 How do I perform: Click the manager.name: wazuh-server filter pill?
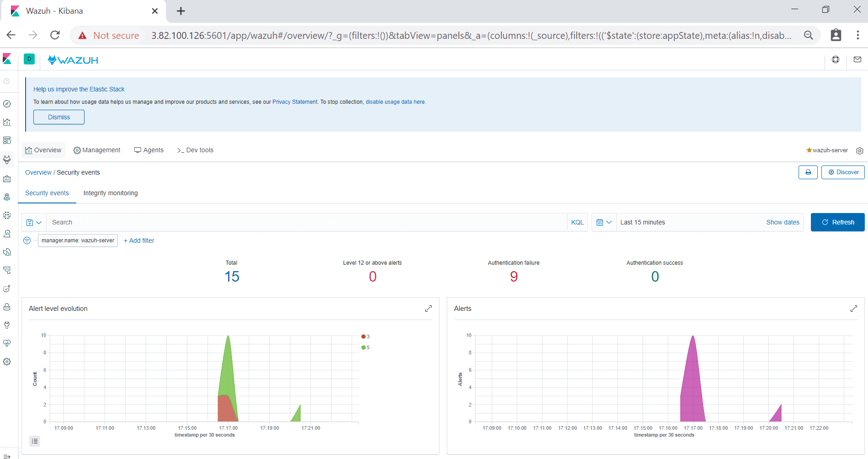pyautogui.click(x=78, y=240)
